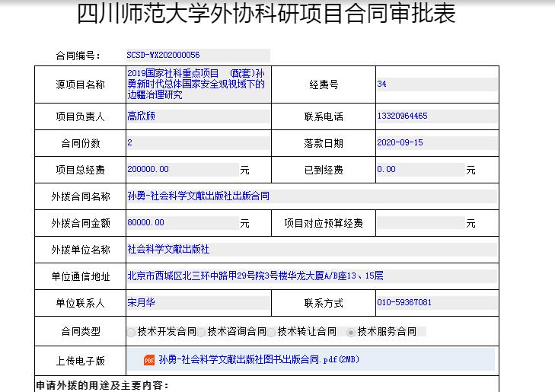Viewport: 555px width, 392px height.
Task: Click the label 单位联系人
Action: tap(81, 303)
